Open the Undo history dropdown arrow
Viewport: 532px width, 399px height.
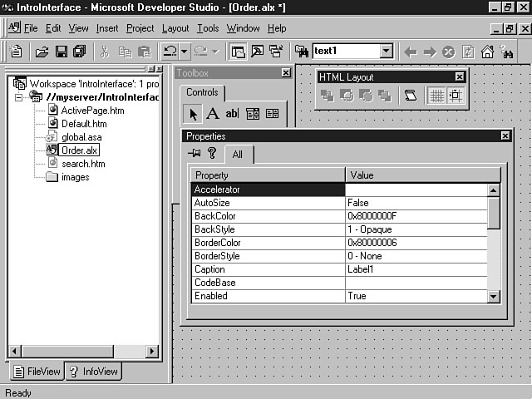(185, 52)
